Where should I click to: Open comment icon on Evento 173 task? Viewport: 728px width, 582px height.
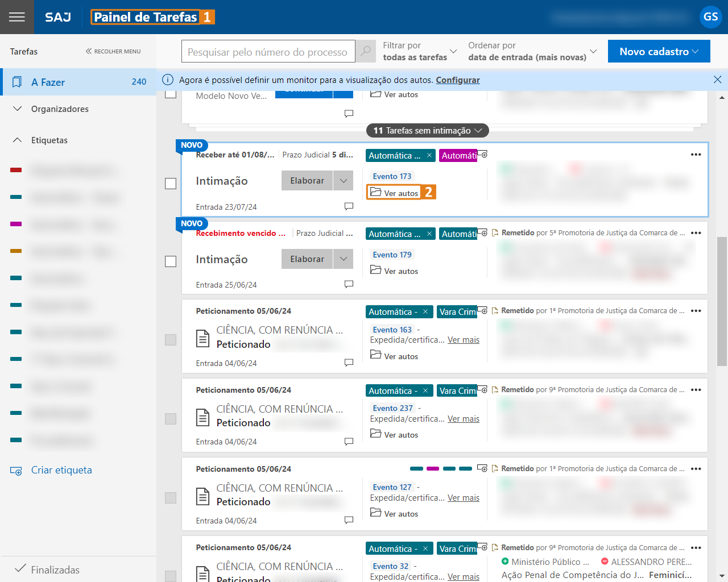click(349, 206)
